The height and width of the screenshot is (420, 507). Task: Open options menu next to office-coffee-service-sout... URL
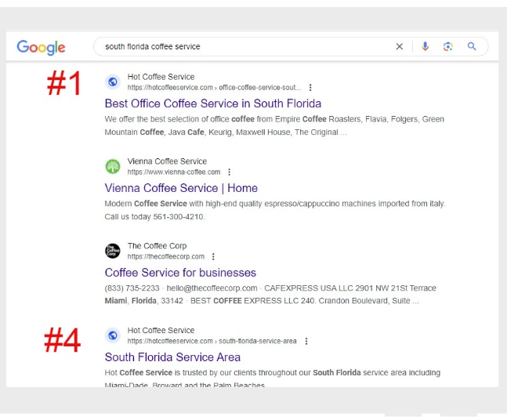[x=310, y=87]
